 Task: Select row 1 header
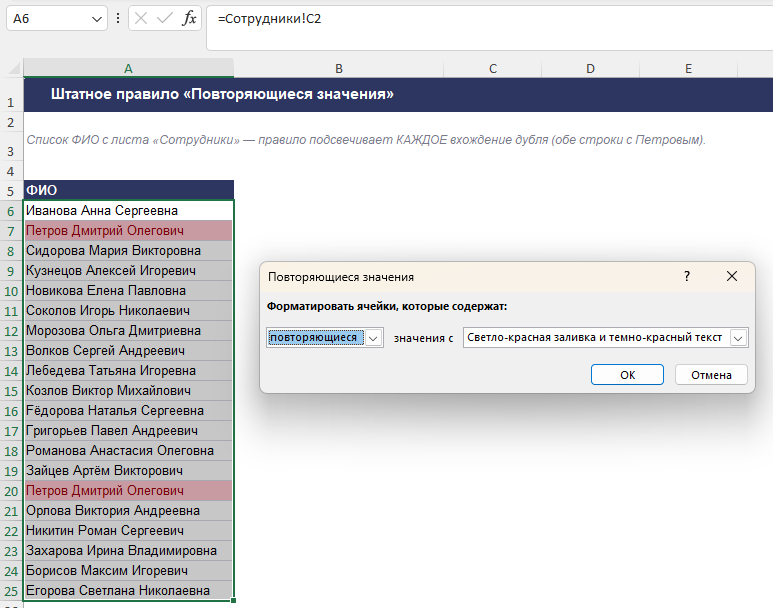point(11,95)
